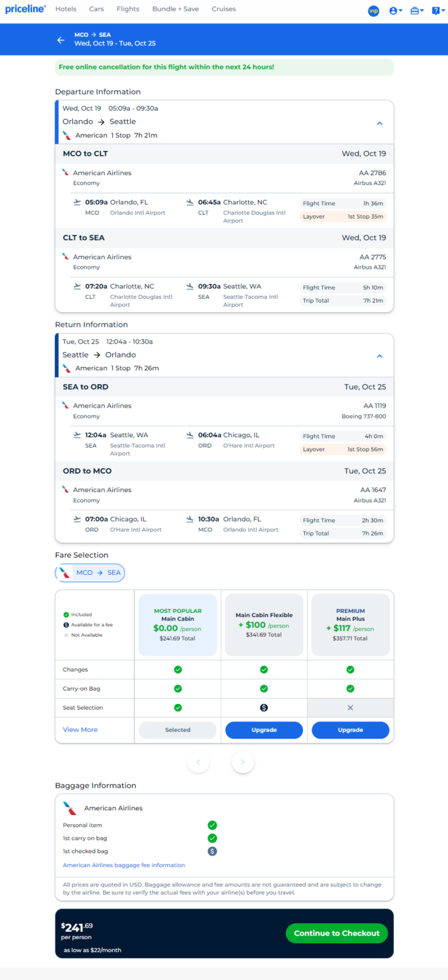The width and height of the screenshot is (448, 980).
Task: Open the Bundle + Save tab
Action: click(176, 9)
